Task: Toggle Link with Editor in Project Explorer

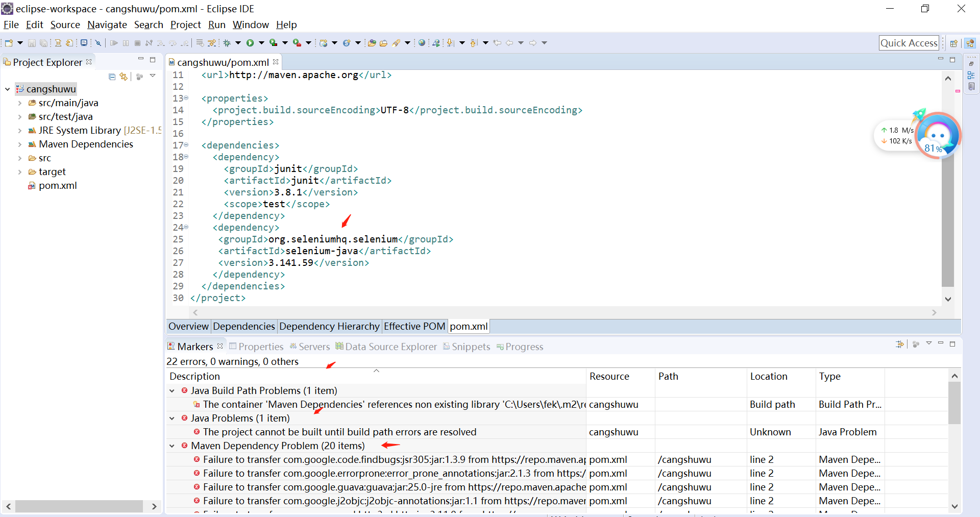Action: pos(124,77)
